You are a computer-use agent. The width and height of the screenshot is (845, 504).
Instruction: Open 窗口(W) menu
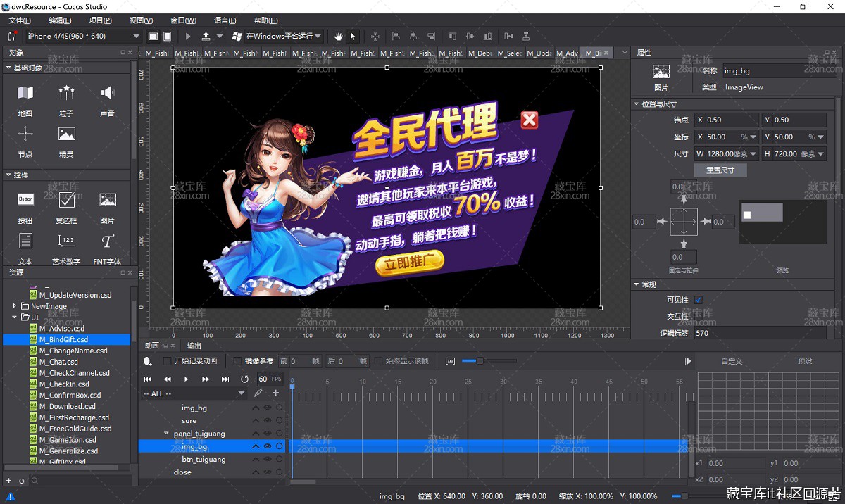tap(184, 20)
